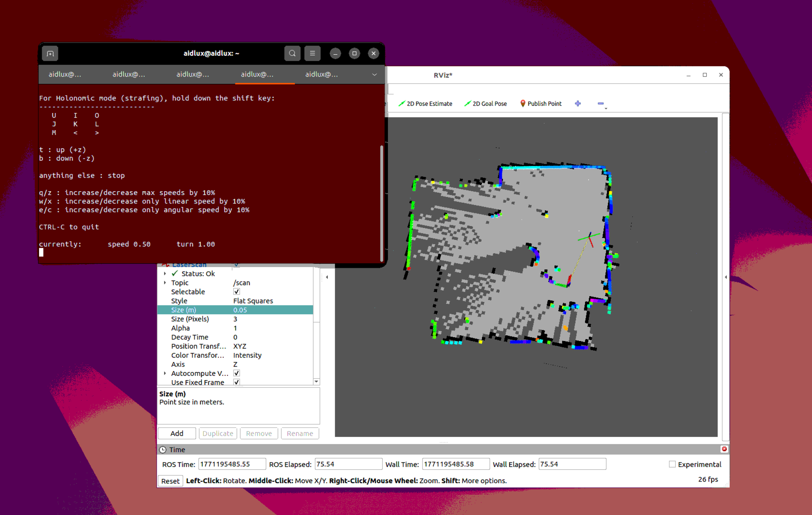This screenshot has width=812, height=515.
Task: Enable the Experimental checkbox
Action: tap(672, 464)
